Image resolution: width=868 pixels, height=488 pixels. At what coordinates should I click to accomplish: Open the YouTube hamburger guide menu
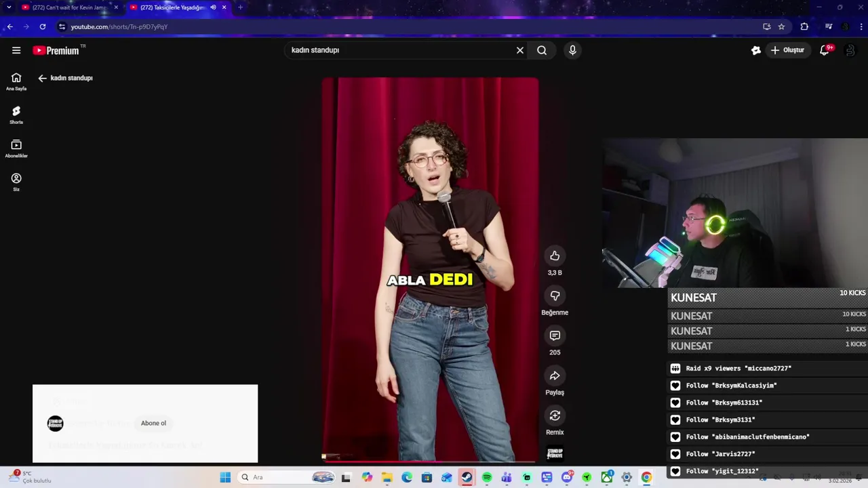(x=16, y=50)
